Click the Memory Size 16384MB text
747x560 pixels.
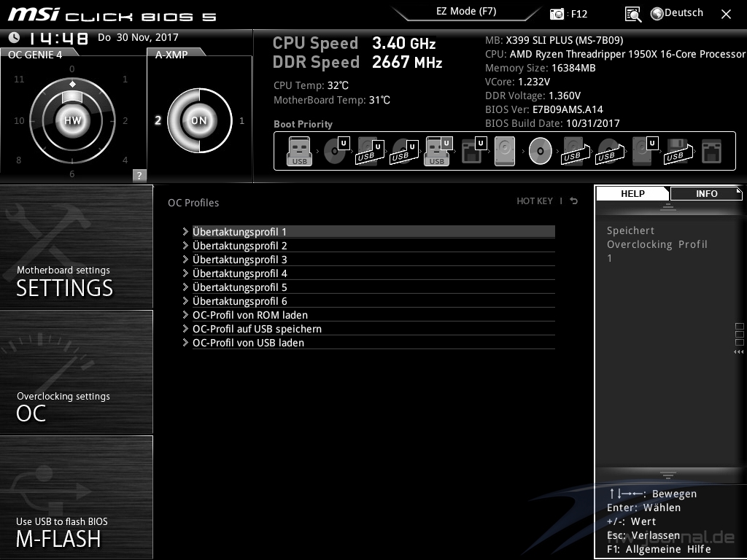pyautogui.click(x=541, y=68)
